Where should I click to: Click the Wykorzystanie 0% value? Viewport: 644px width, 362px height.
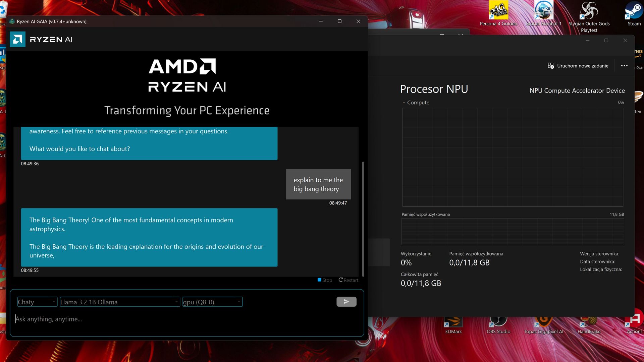(x=406, y=263)
